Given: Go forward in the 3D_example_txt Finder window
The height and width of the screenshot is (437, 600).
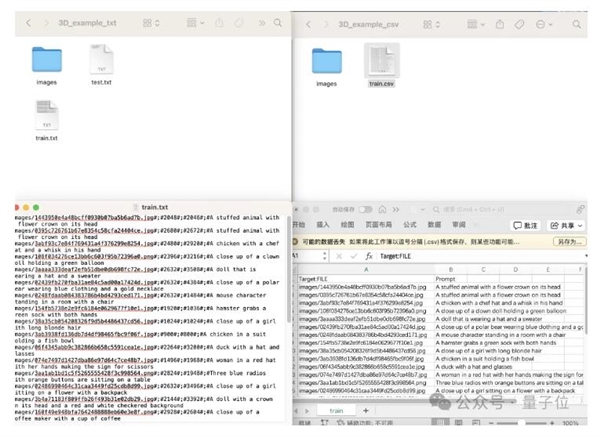Looking at the screenshot, I should pyautogui.click(x=46, y=23).
